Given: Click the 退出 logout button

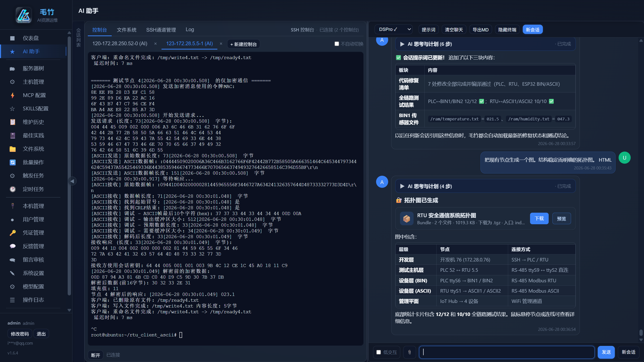Looking at the screenshot, I should [x=41, y=334].
